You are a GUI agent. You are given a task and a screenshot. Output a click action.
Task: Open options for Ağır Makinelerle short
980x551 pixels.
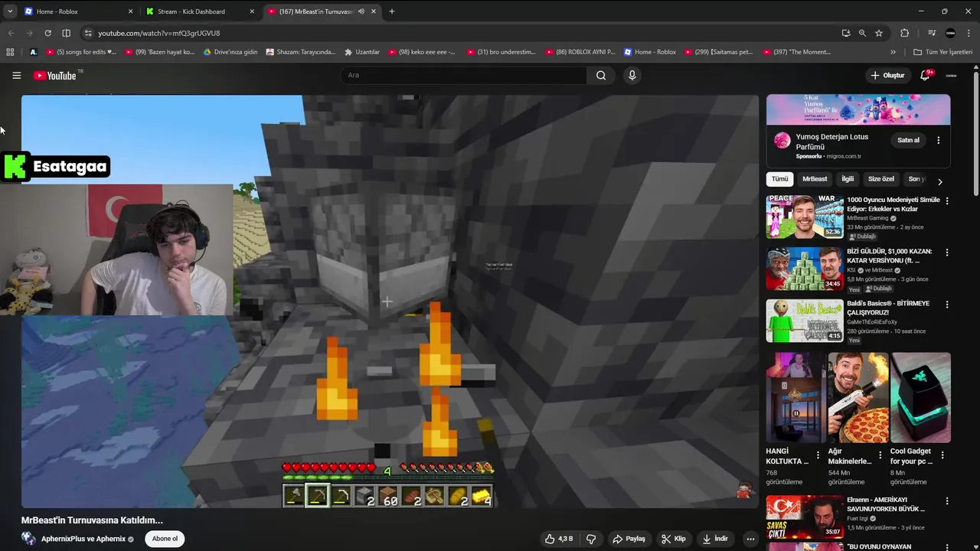click(880, 455)
